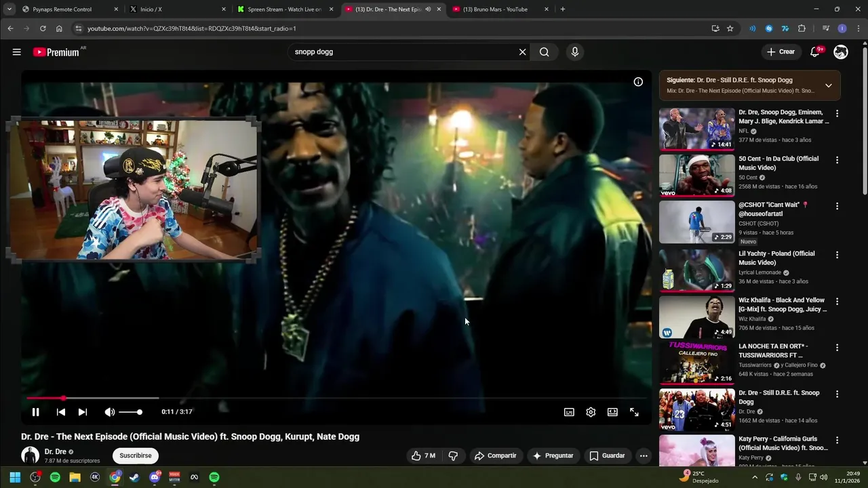Dislike the video

pyautogui.click(x=453, y=455)
